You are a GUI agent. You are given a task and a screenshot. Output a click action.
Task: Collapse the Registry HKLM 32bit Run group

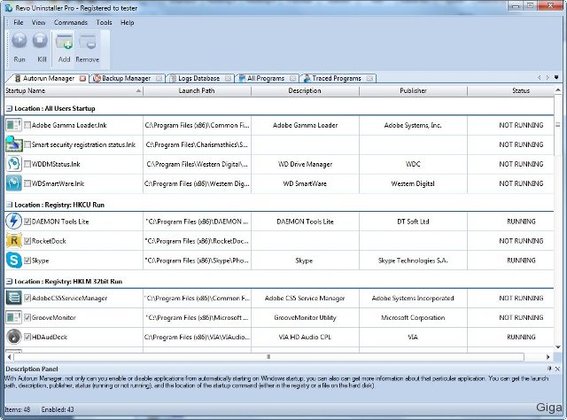(x=9, y=281)
